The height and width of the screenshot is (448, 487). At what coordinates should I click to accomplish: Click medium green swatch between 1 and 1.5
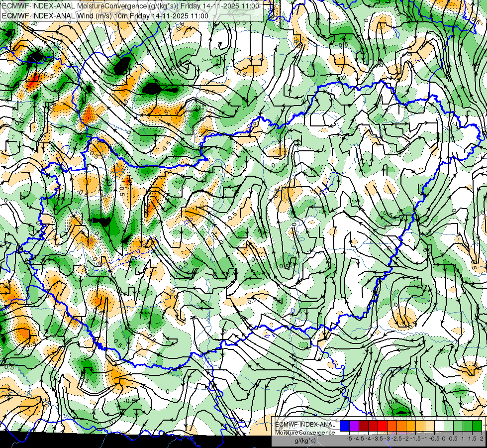(468, 426)
